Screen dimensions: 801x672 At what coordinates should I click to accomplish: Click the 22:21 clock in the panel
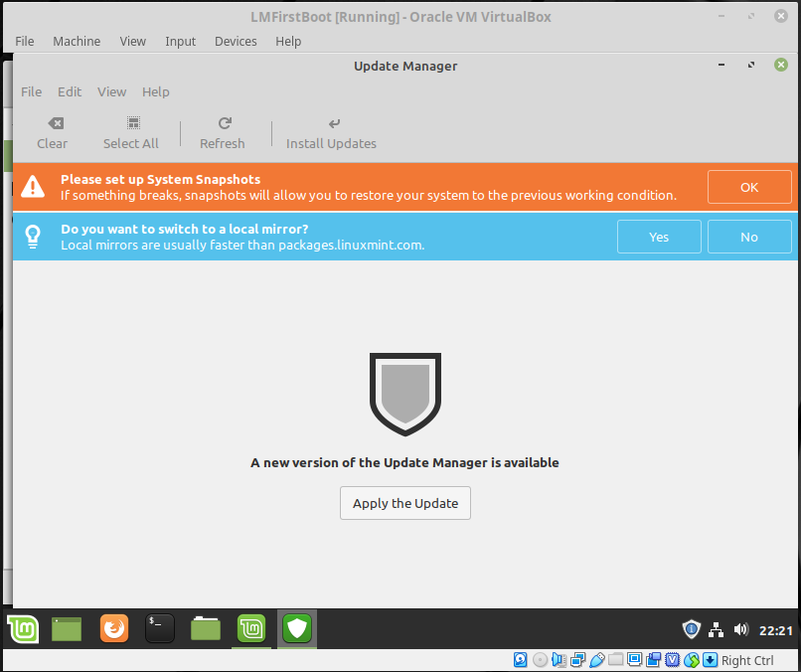point(775,630)
